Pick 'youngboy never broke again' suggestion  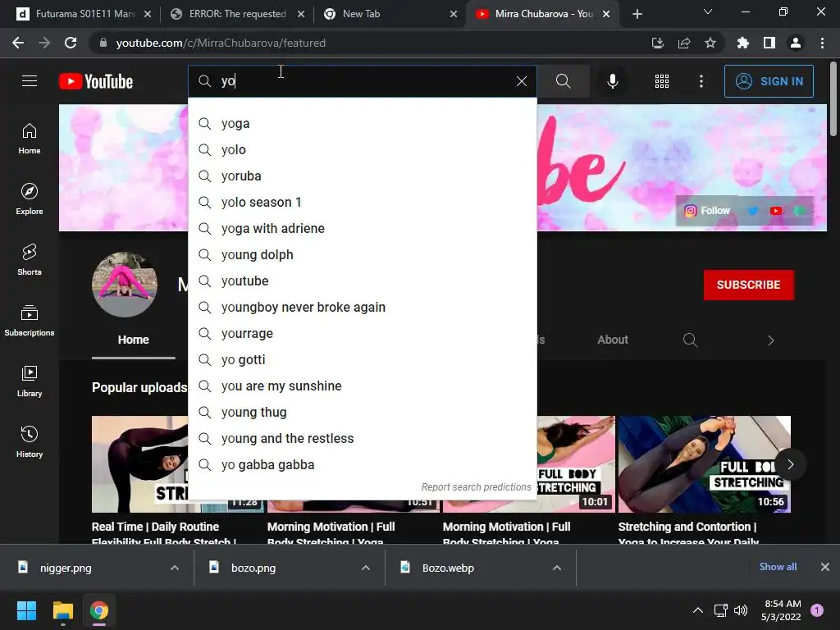(363, 308)
